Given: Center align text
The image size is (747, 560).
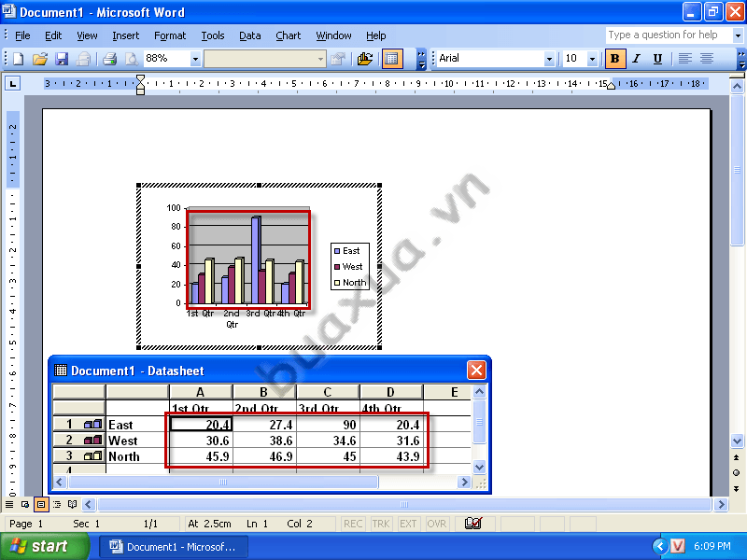Looking at the screenshot, I should [x=707, y=59].
